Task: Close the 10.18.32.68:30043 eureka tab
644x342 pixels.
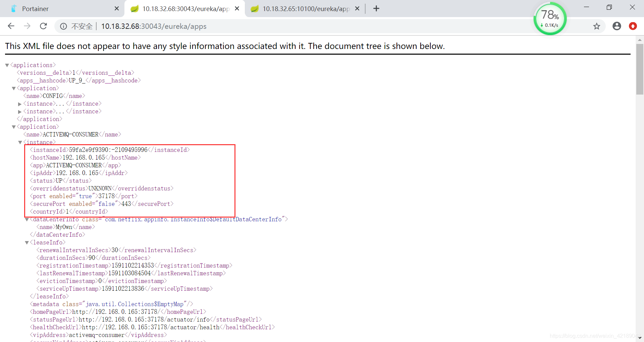Action: tap(237, 9)
